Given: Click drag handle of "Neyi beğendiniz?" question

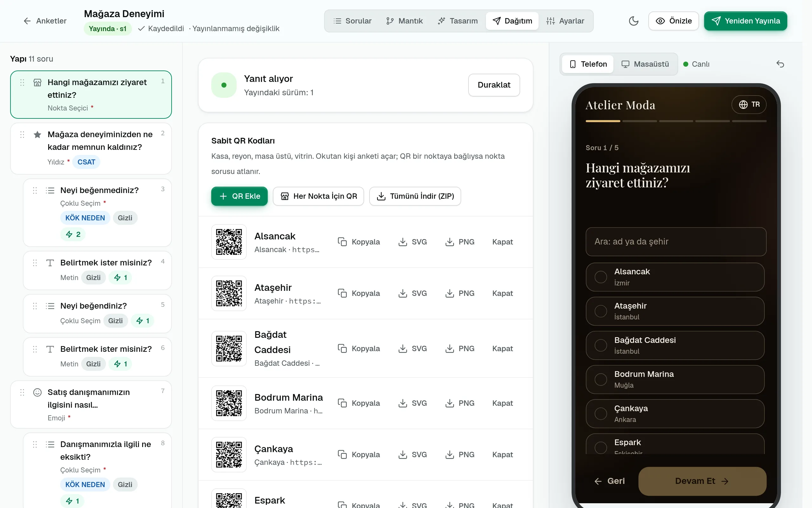Looking at the screenshot, I should [x=35, y=306].
